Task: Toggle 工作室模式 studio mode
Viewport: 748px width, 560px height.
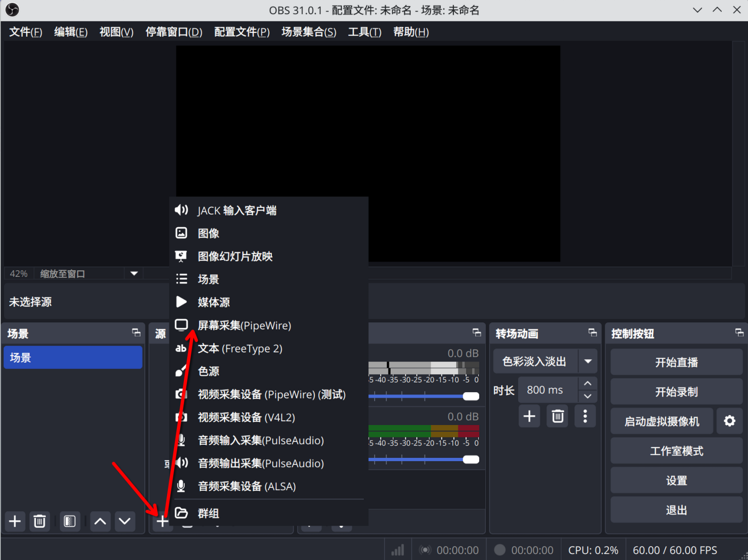Action: (676, 451)
